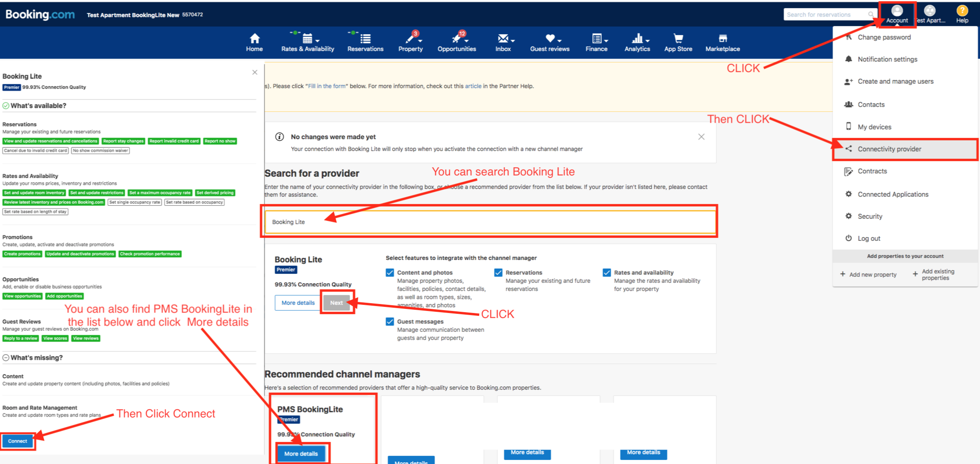Image resolution: width=980 pixels, height=464 pixels.
Task: Expand the Finance menu dropdown arrow
Action: 606,41
